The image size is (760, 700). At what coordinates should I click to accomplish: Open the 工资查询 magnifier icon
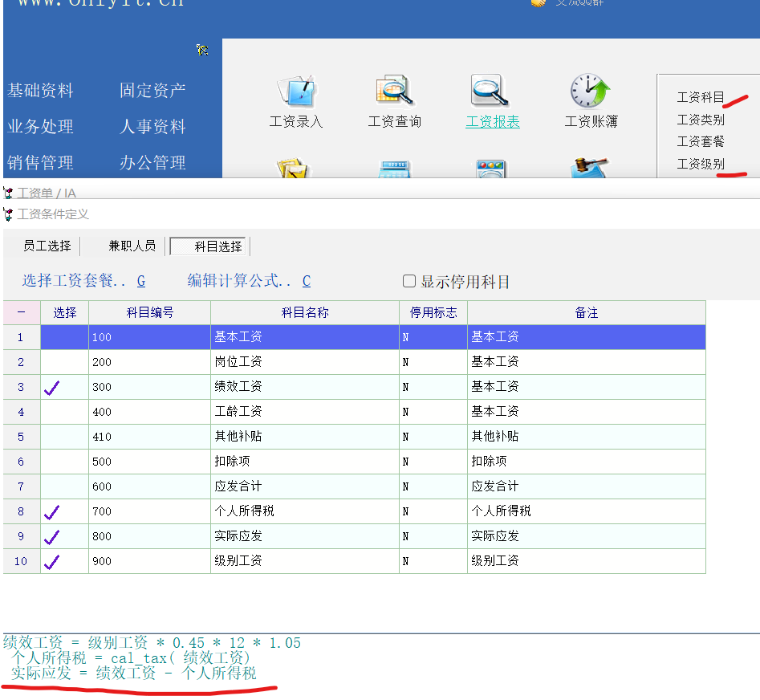pyautogui.click(x=394, y=92)
